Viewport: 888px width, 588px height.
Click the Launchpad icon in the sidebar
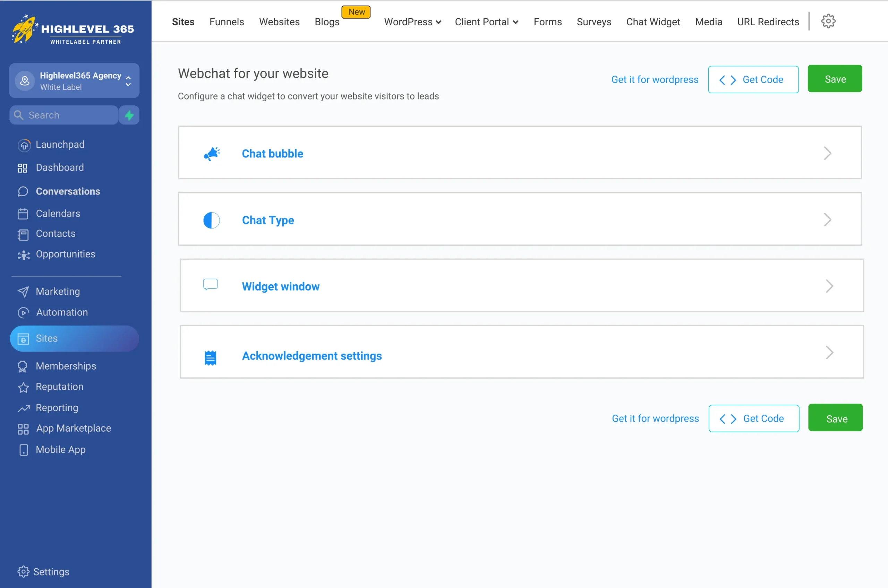tap(24, 145)
